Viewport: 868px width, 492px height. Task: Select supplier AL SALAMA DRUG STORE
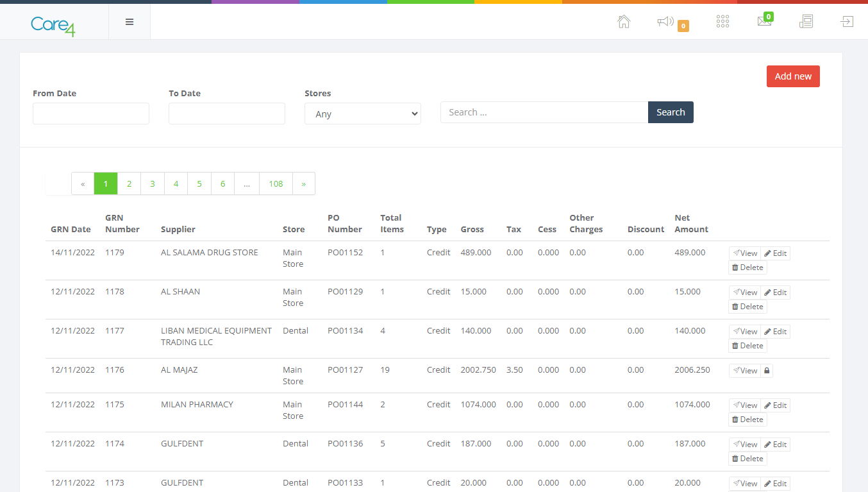coord(210,253)
